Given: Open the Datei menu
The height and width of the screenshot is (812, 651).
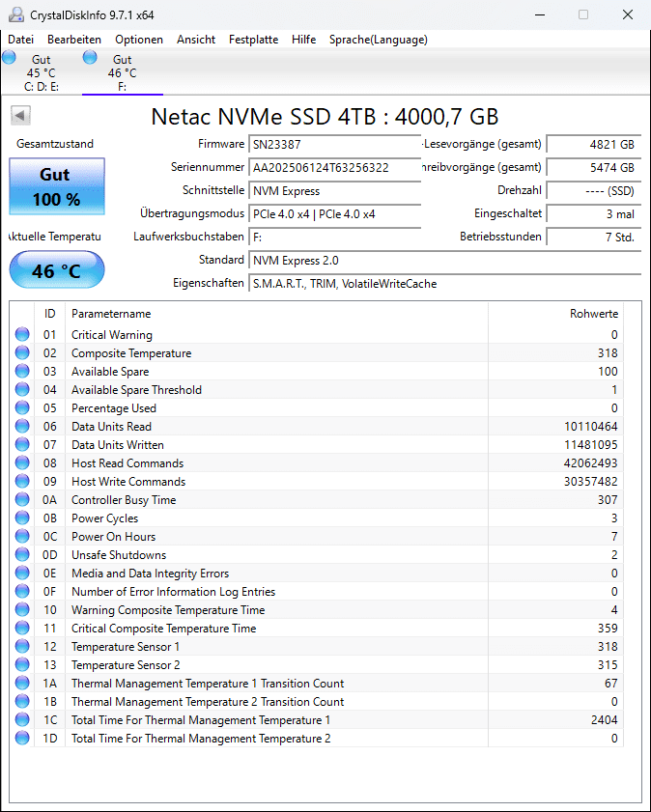Looking at the screenshot, I should (x=20, y=40).
